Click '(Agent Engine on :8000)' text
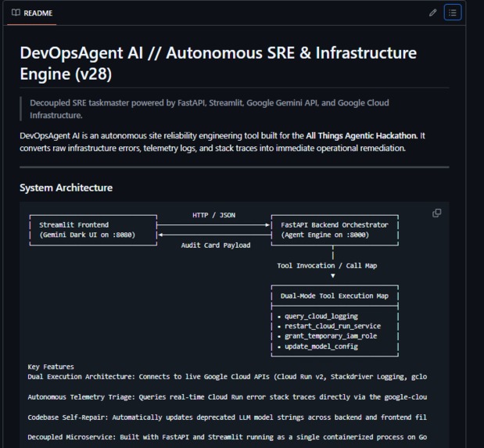This screenshot has height=448, width=484. [325, 235]
